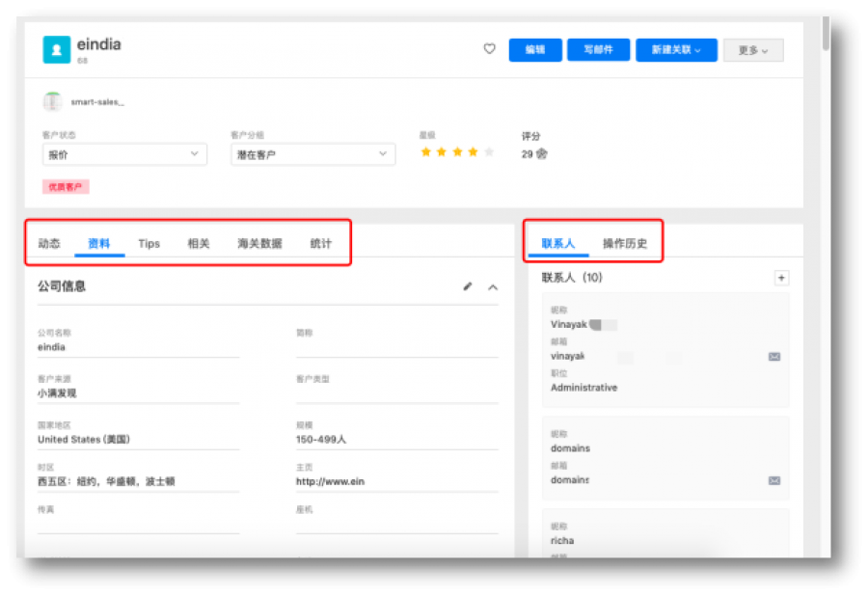This screenshot has height=595, width=868.
Task: Open the 新建关联 dropdown button
Action: point(676,50)
